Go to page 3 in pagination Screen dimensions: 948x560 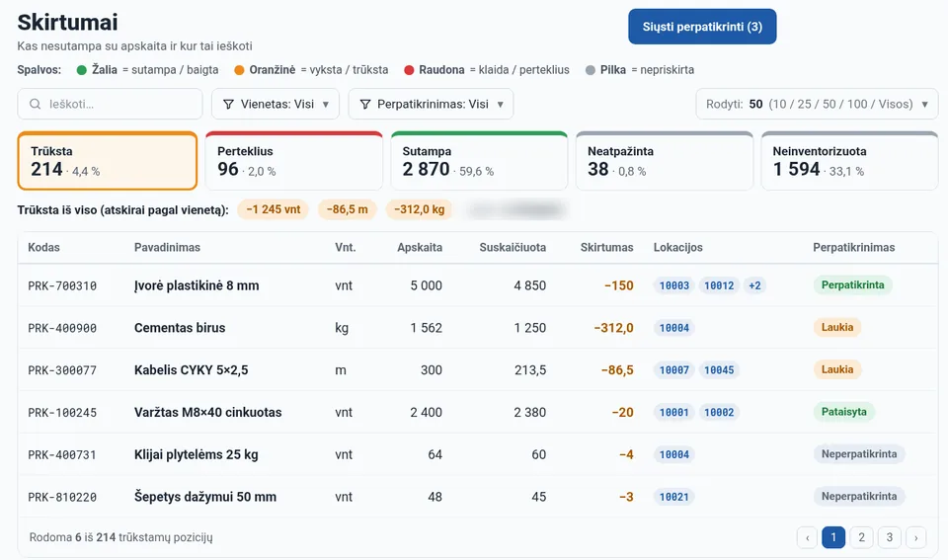(x=890, y=537)
